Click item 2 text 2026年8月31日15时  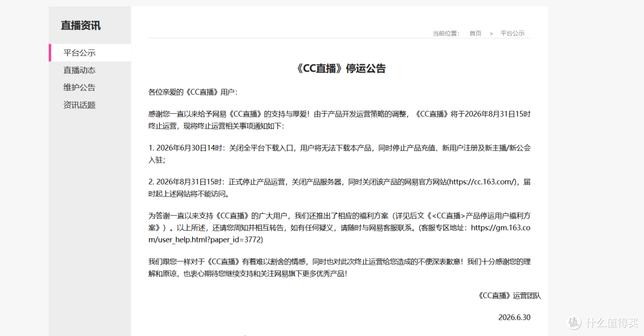tap(190, 182)
